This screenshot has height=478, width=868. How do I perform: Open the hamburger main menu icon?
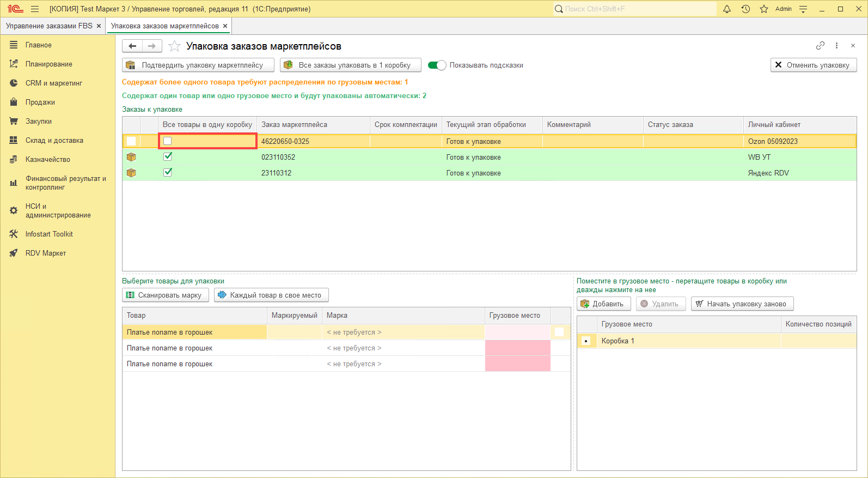click(x=35, y=9)
